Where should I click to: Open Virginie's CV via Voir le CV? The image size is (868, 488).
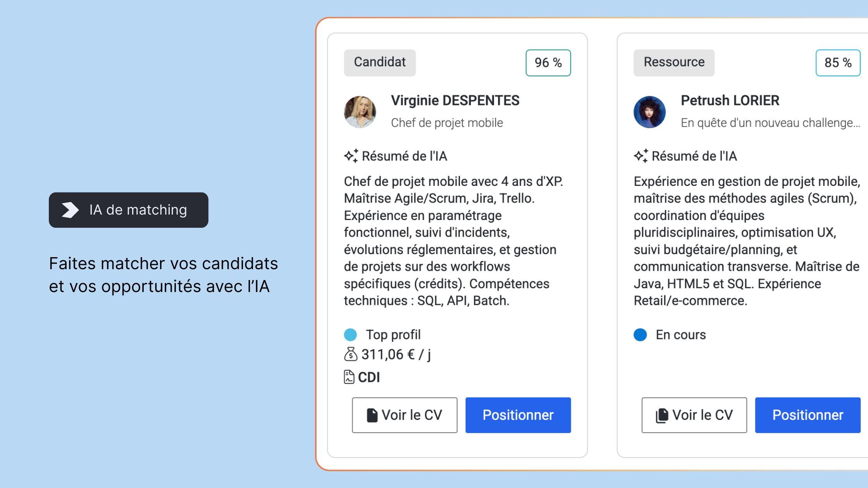pos(405,415)
